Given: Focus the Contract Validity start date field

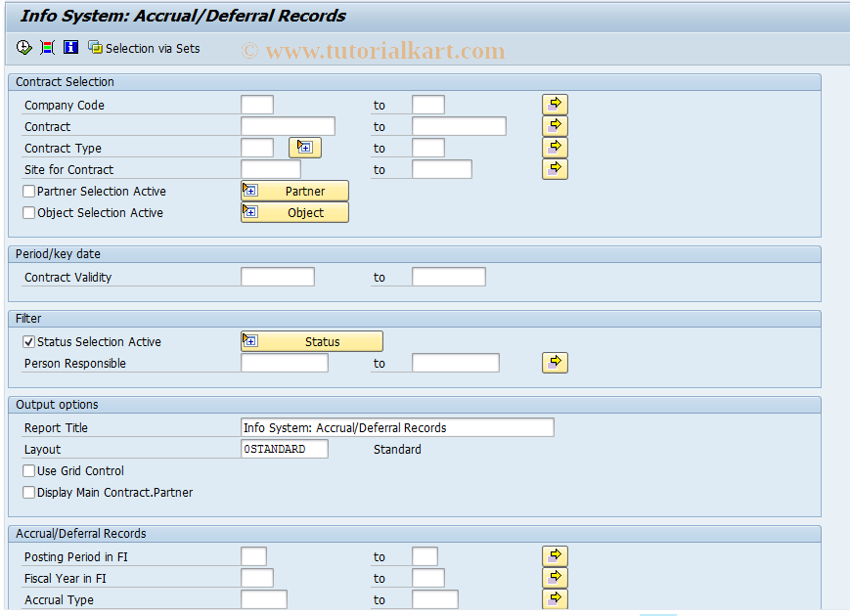Looking at the screenshot, I should 278,277.
